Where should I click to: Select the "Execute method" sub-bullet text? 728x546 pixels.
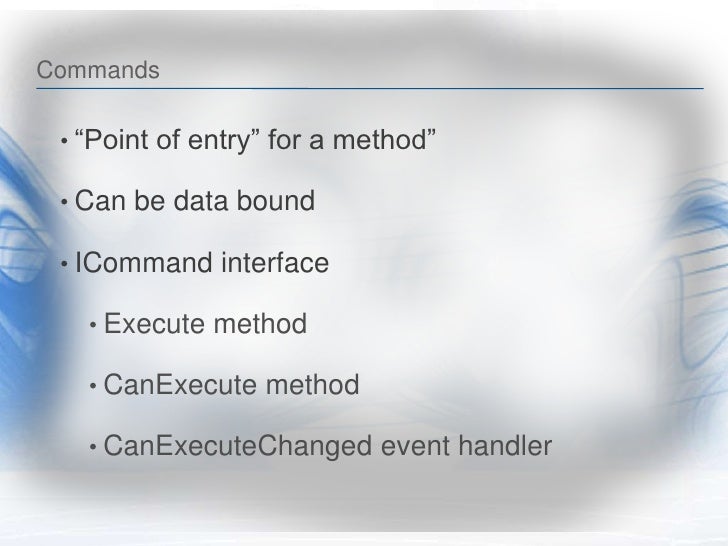[x=205, y=324]
